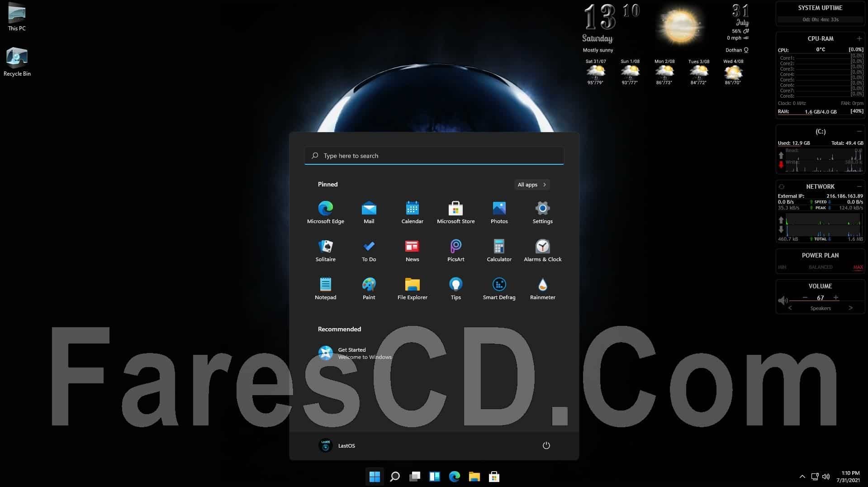The image size is (868, 487).
Task: Open the To Do app
Action: coord(369,250)
